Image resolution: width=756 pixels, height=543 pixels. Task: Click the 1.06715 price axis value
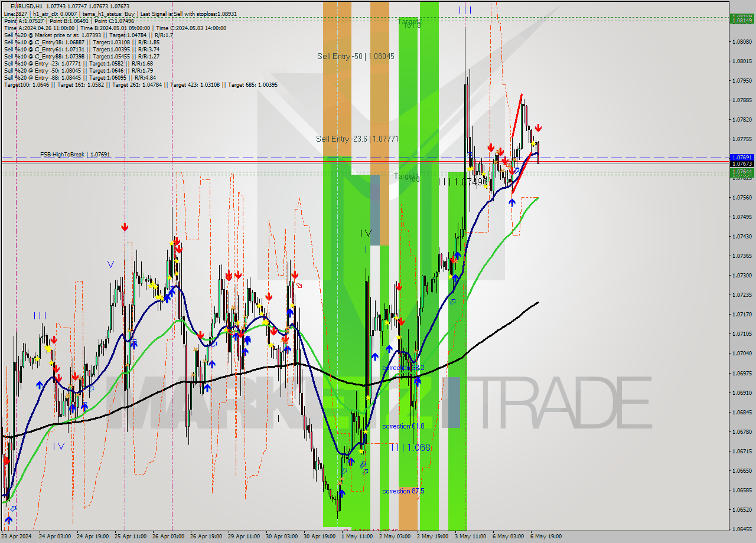(742, 451)
